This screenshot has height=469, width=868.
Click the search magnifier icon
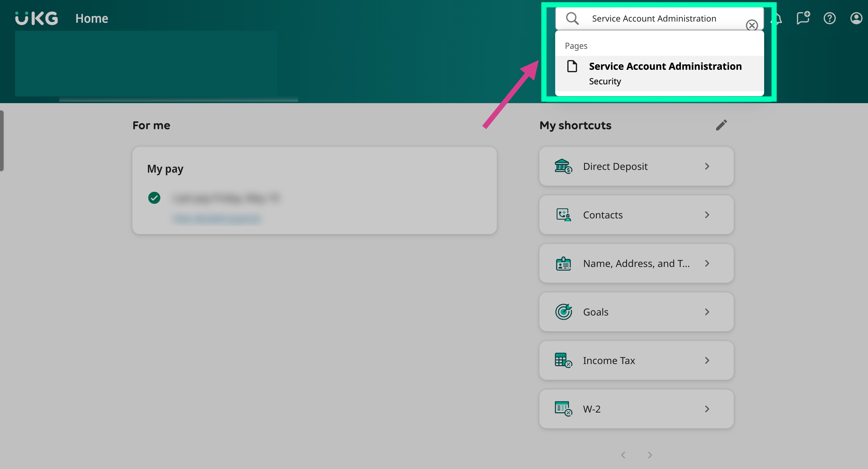(x=572, y=18)
